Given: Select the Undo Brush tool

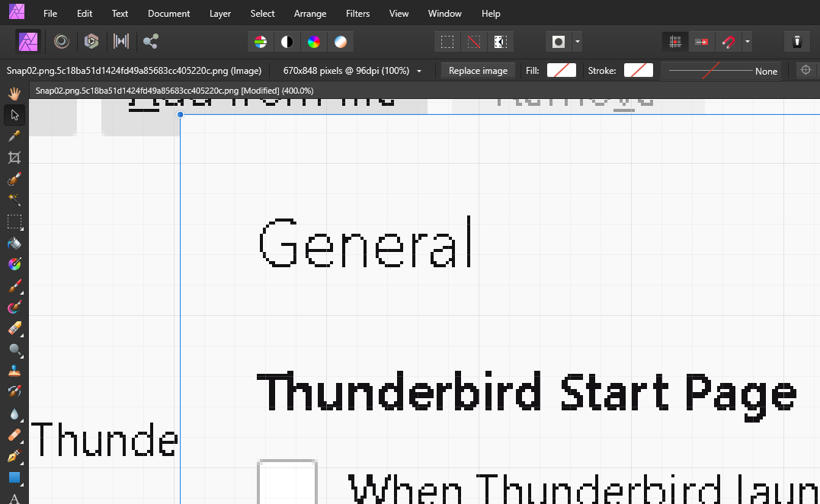Looking at the screenshot, I should pyautogui.click(x=14, y=392).
